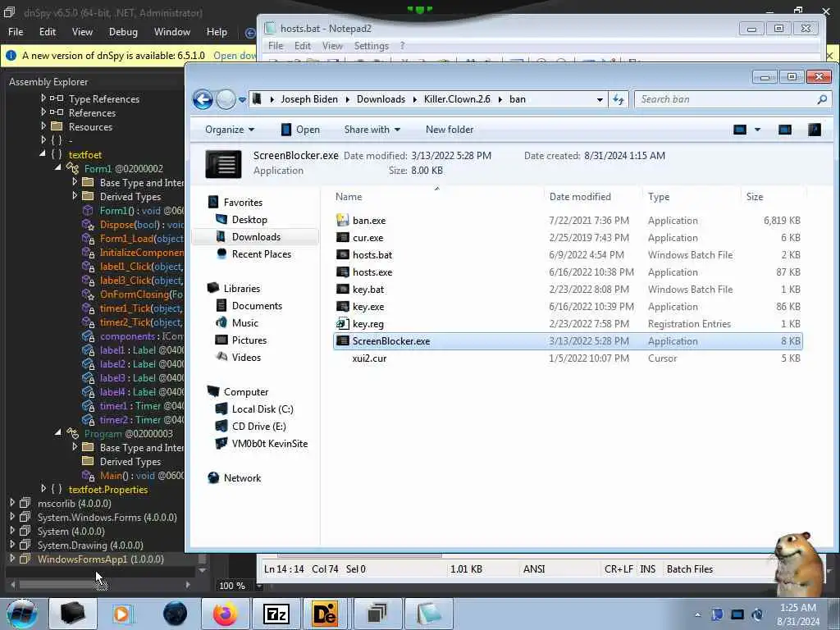
Task: Click the Search ban input field
Action: click(724, 99)
